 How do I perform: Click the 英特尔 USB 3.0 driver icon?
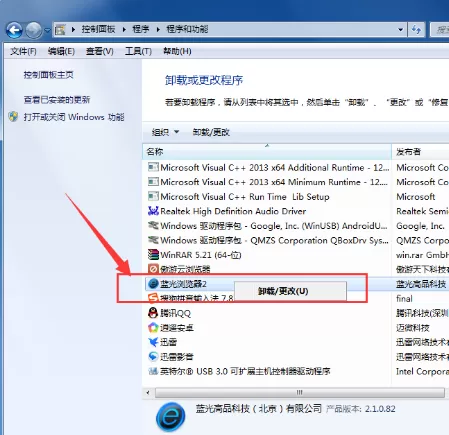click(x=153, y=371)
